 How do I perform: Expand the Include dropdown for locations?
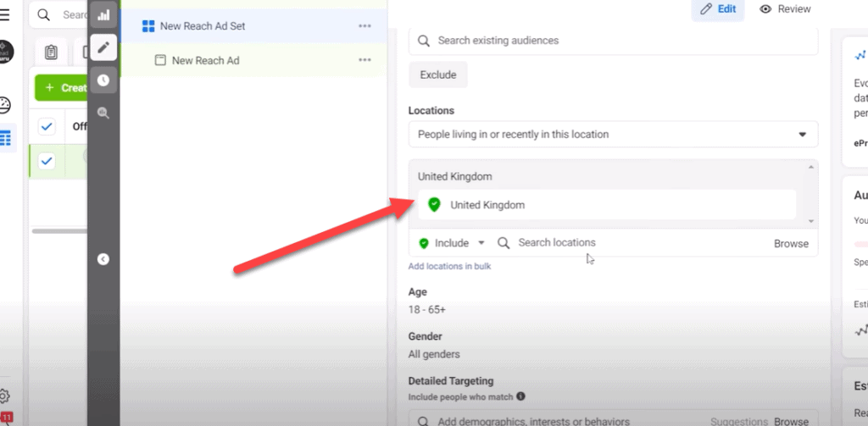pyautogui.click(x=451, y=243)
